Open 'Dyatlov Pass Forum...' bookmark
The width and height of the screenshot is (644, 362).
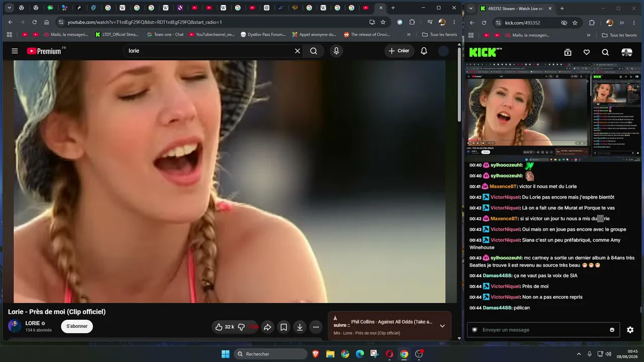[263, 35]
